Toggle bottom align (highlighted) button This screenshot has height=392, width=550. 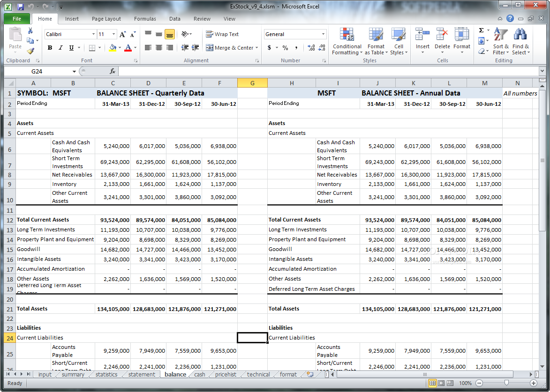coord(170,34)
